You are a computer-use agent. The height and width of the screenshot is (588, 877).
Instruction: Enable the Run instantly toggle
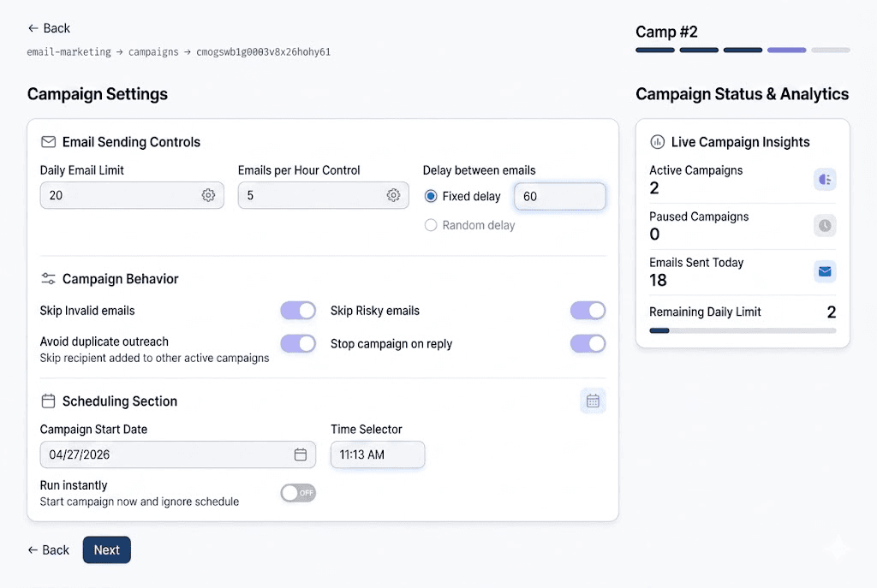298,493
